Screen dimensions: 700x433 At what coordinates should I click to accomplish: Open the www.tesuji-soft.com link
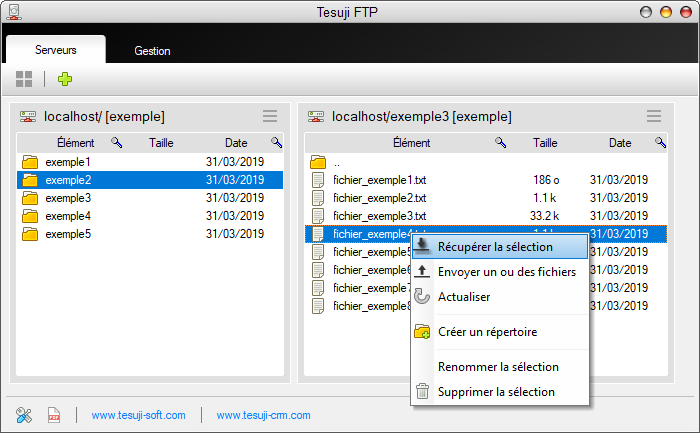coord(138,415)
